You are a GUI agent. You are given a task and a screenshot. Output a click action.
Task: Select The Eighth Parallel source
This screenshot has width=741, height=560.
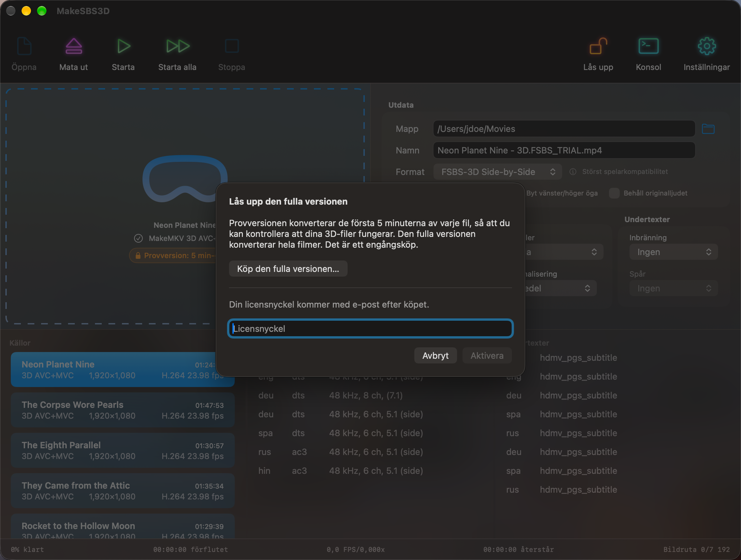tap(123, 450)
